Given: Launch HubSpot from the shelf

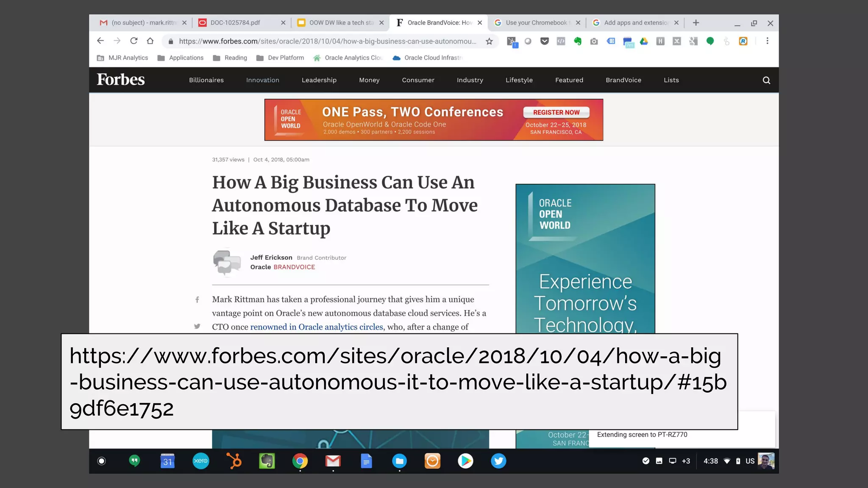Looking at the screenshot, I should [234, 461].
